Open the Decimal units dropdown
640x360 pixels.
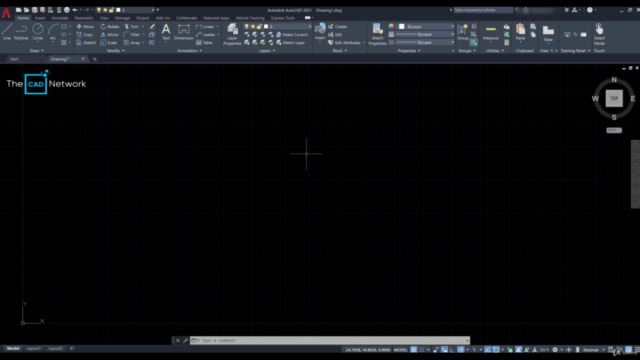593,350
